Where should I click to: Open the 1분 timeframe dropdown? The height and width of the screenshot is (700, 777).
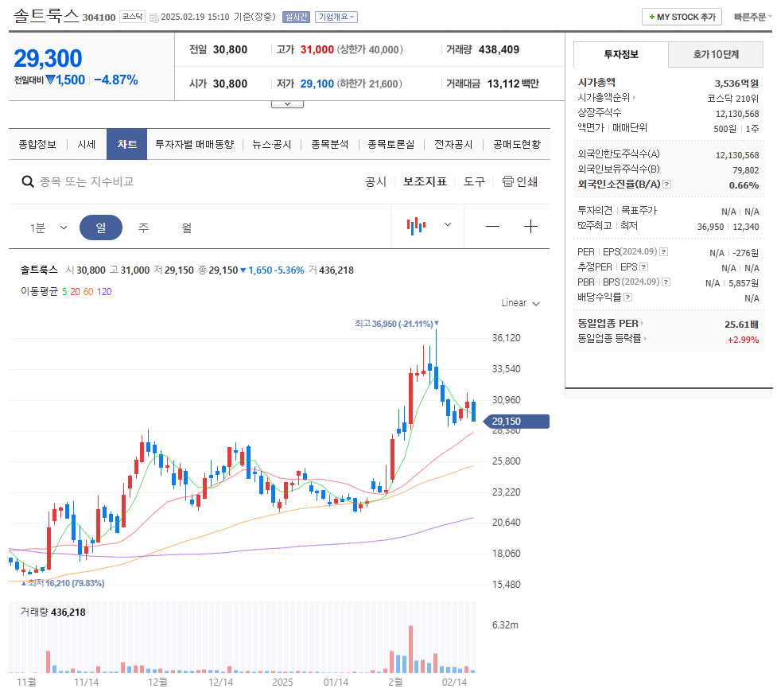[44, 226]
